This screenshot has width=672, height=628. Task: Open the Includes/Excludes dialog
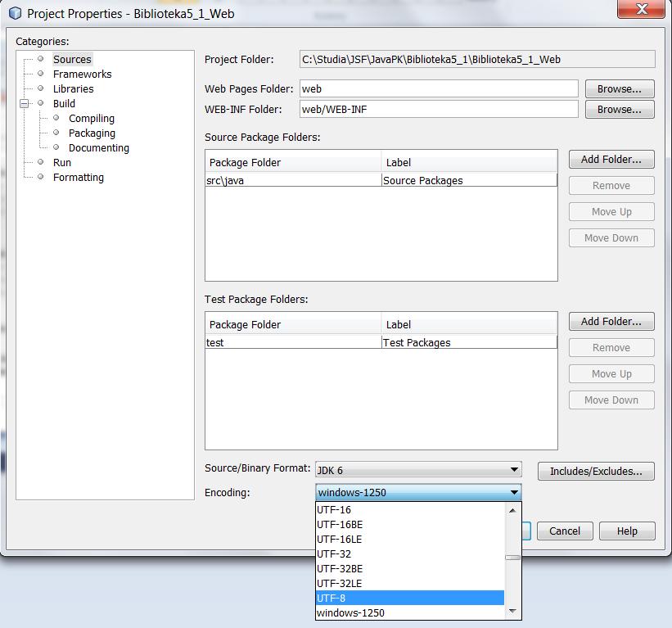point(596,471)
